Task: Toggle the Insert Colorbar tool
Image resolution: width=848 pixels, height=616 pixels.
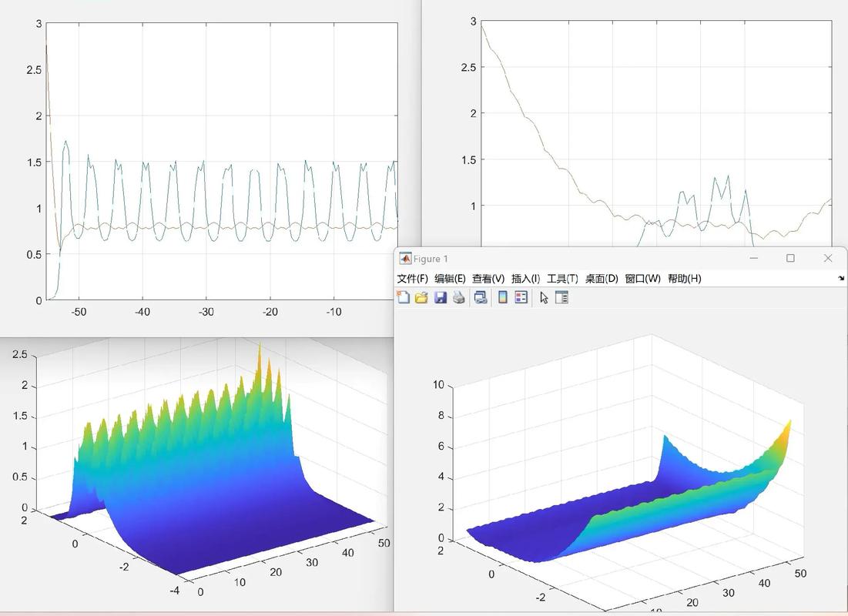Action: (x=502, y=297)
